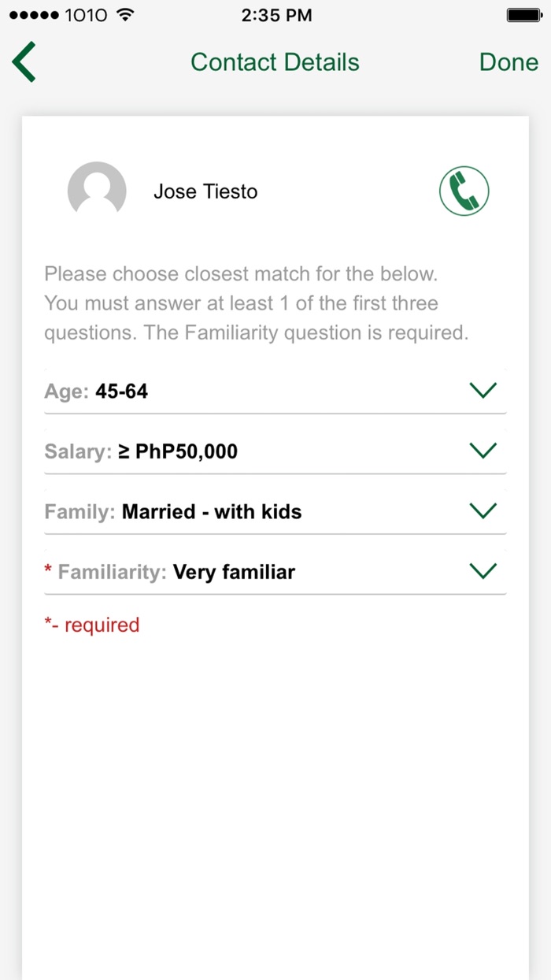The width and height of the screenshot is (551, 980).
Task: Select the Age value 45-64
Action: click(x=121, y=391)
